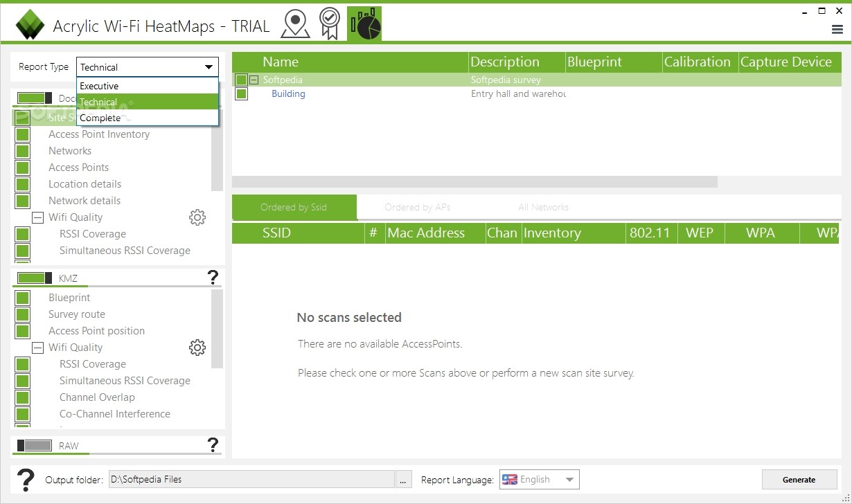Switch to Ordered by Ssid tab
The width and height of the screenshot is (852, 504).
pyautogui.click(x=294, y=207)
